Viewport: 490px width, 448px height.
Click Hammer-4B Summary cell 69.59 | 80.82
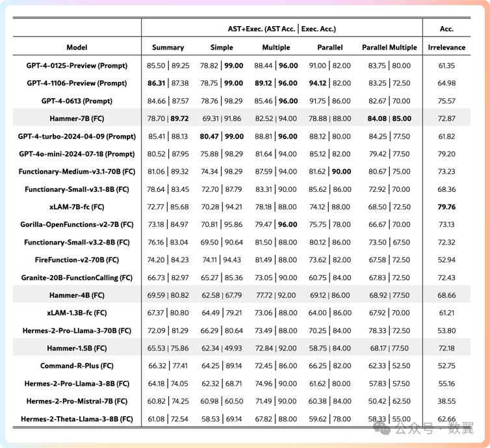click(168, 295)
